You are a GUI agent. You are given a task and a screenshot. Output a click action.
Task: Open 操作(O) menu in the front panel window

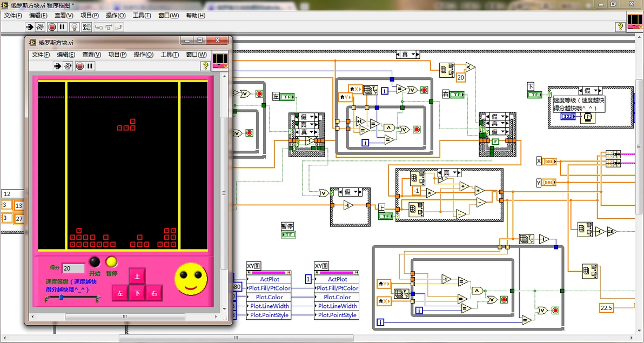tap(143, 55)
